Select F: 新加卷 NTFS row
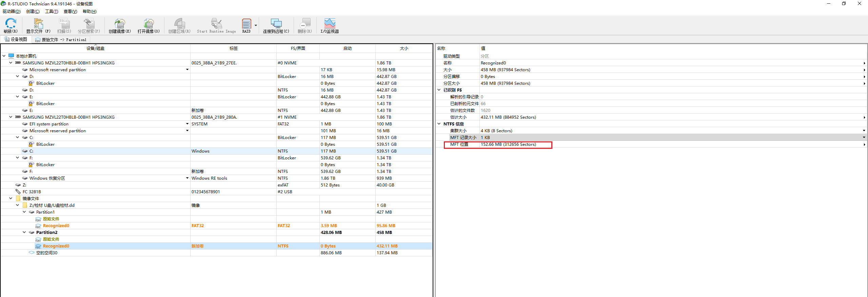868x297 pixels. point(216,171)
